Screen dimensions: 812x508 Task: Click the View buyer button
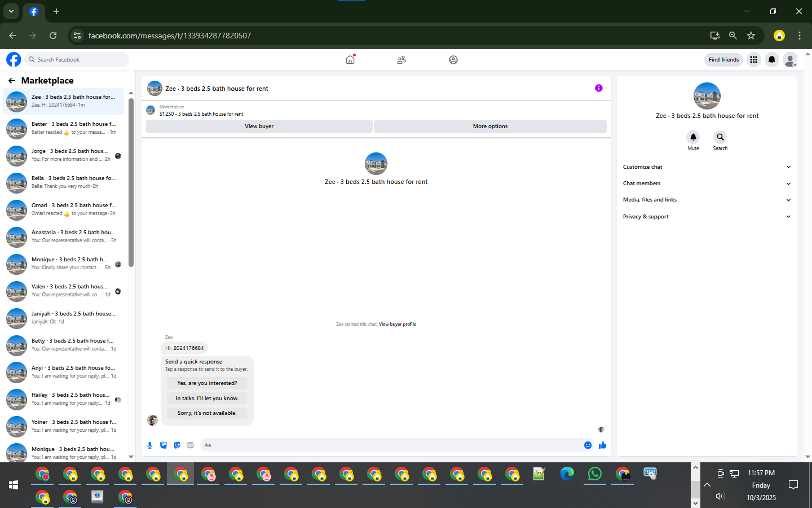[x=259, y=126]
